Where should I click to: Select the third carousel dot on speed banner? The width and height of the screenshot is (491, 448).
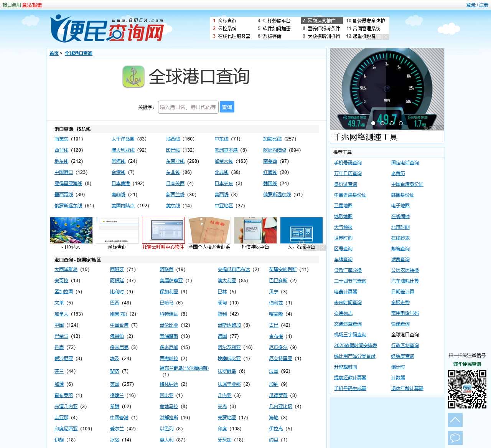tap(392, 123)
